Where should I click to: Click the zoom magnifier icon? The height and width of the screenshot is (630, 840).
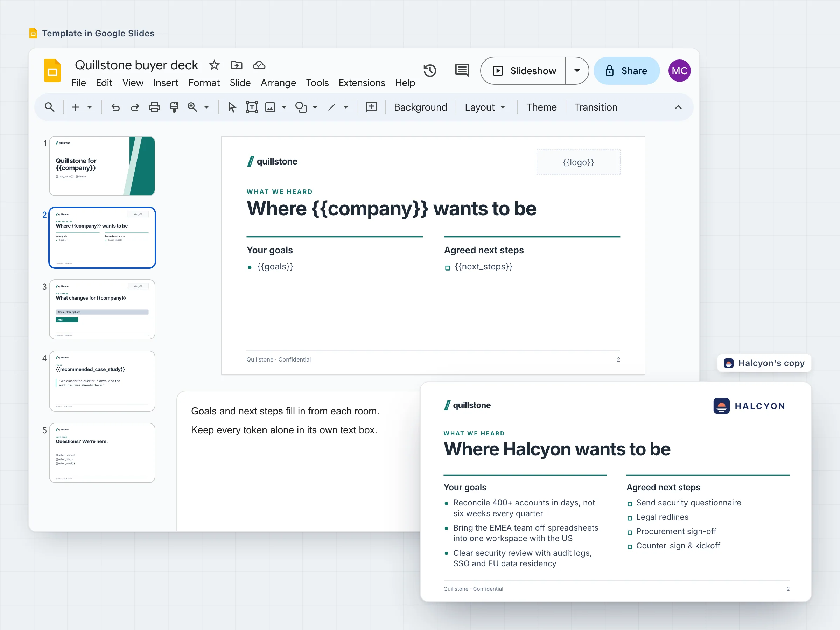point(192,107)
